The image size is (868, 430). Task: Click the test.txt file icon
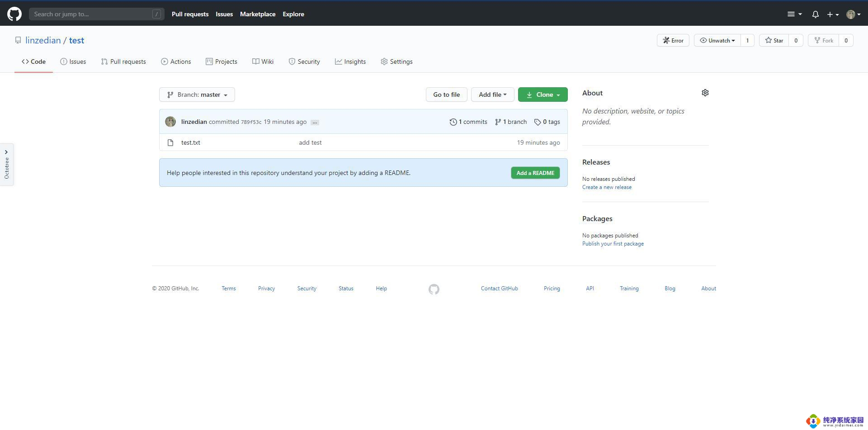coord(170,142)
